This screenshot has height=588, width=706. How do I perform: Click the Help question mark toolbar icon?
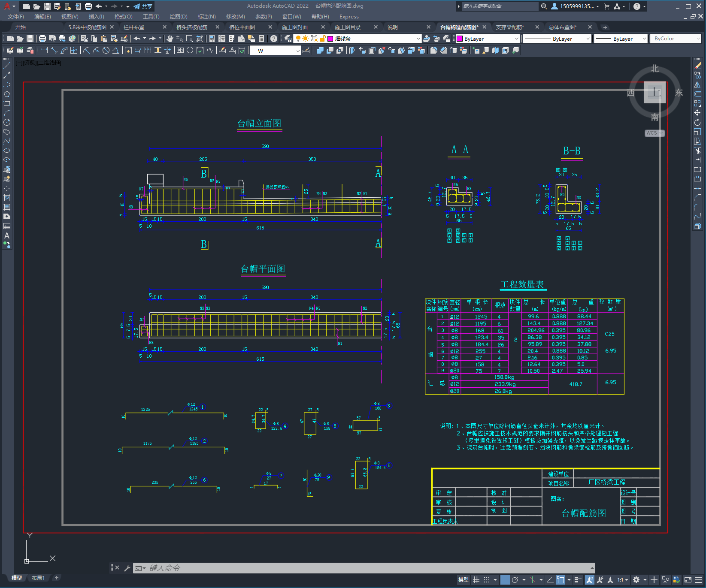(274, 39)
